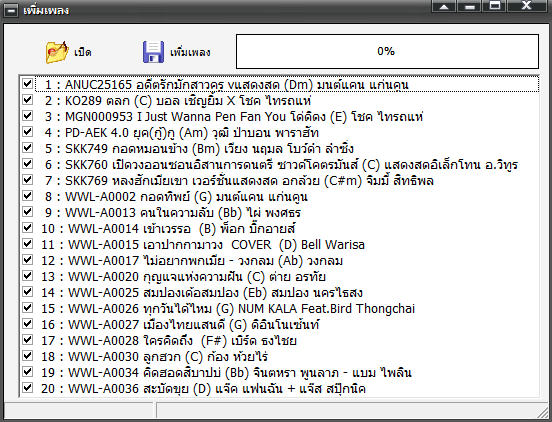Select the 'SKK749' song row text
The height and width of the screenshot is (422, 552).
(x=199, y=149)
